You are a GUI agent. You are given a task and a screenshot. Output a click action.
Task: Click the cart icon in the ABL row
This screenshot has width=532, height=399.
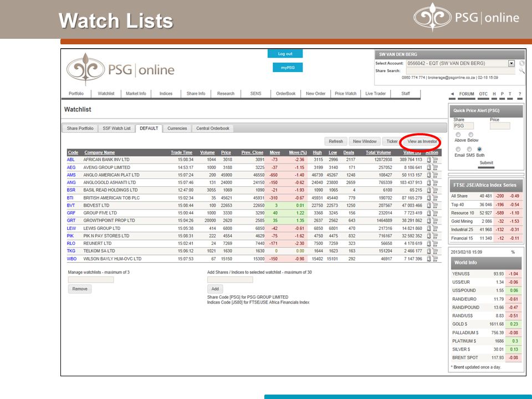(435, 160)
